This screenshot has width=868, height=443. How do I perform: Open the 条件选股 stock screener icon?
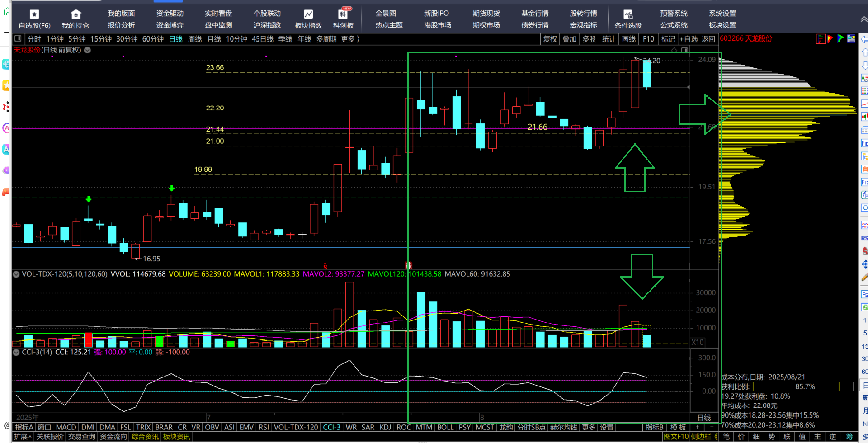[x=628, y=14]
